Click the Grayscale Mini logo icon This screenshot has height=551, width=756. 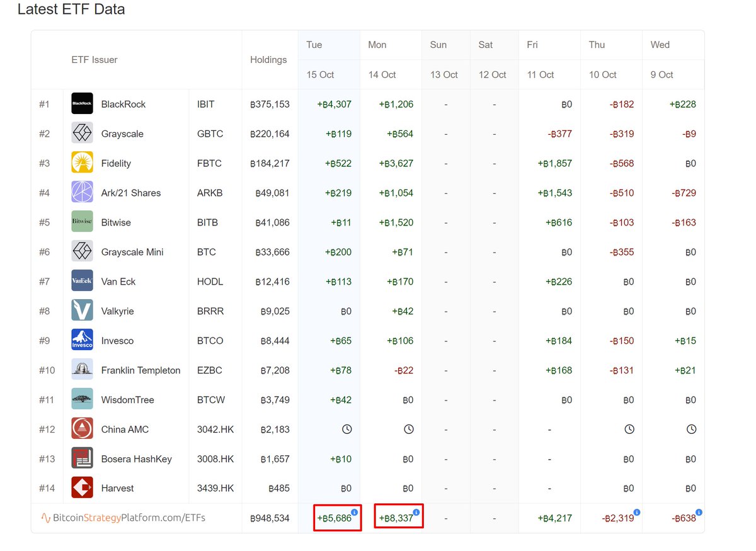click(82, 252)
